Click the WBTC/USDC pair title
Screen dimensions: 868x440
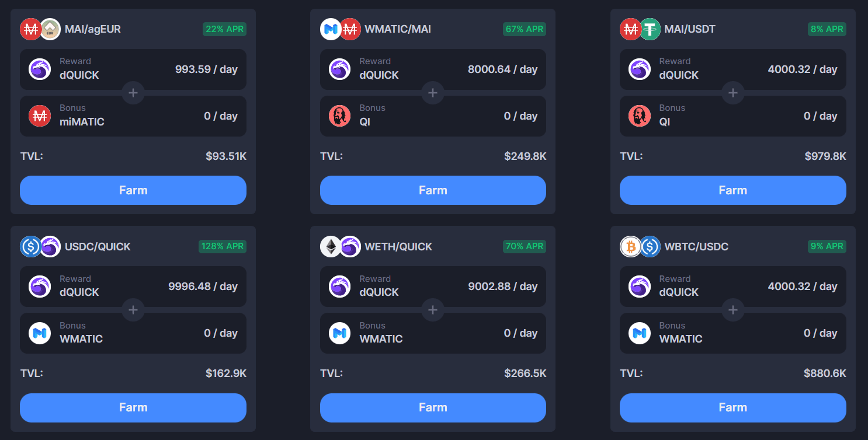(696, 247)
